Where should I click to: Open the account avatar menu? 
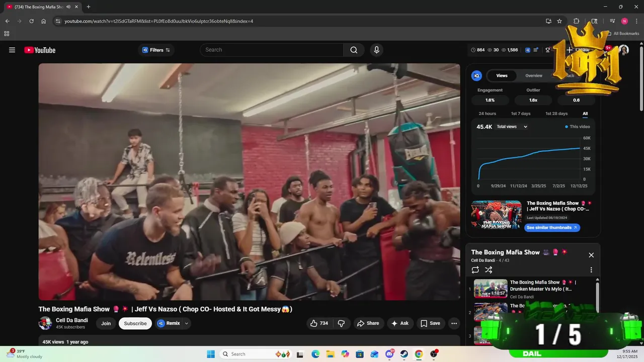[624, 50]
